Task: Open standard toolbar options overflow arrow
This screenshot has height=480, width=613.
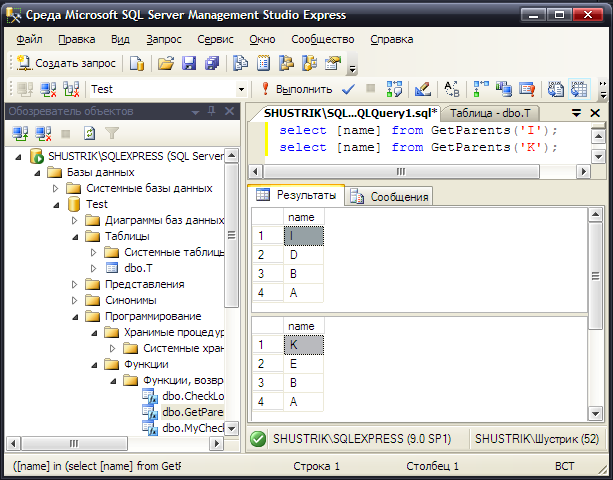Action: [x=352, y=69]
